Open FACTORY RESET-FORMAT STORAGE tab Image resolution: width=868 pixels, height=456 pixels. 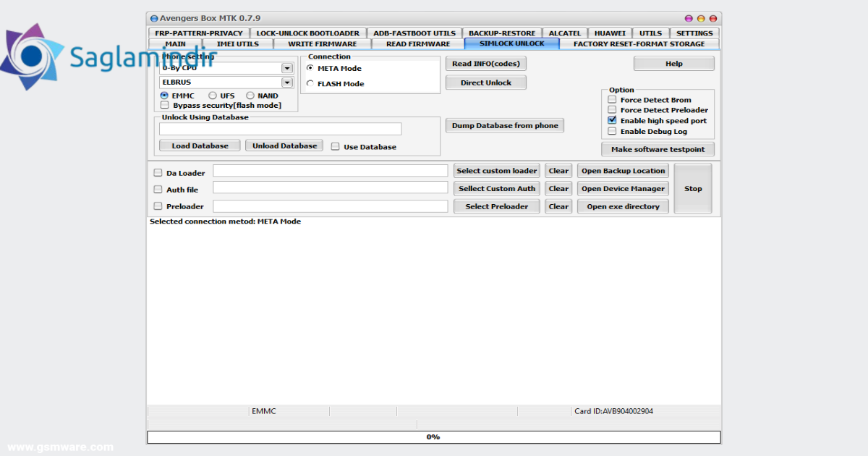click(x=639, y=44)
